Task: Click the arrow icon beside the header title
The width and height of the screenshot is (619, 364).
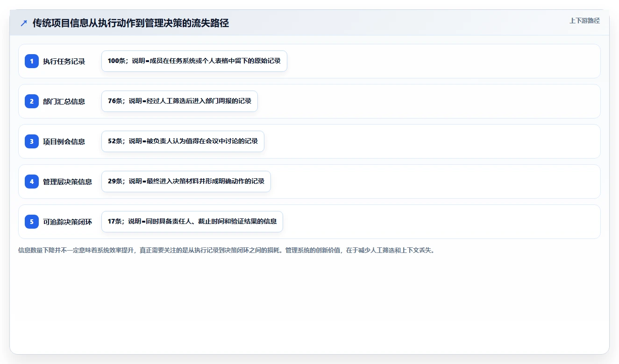Action: point(24,23)
